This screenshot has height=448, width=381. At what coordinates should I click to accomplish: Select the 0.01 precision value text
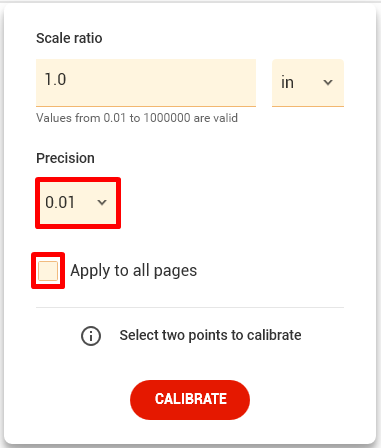(x=60, y=202)
